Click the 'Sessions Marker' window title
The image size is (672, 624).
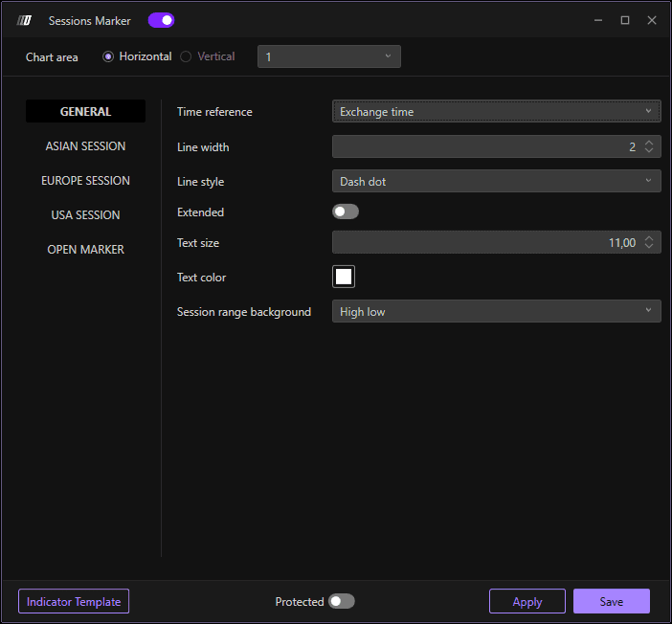(x=89, y=20)
